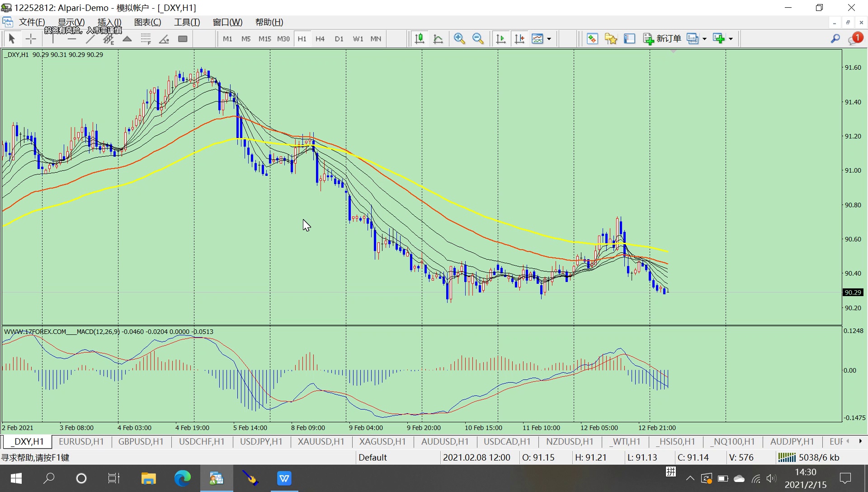Switch chart to H4 timeframe
The image size is (868, 492).
click(320, 39)
